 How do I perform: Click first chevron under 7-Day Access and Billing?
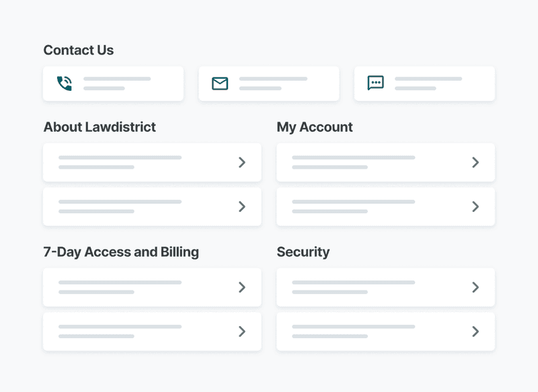(242, 287)
